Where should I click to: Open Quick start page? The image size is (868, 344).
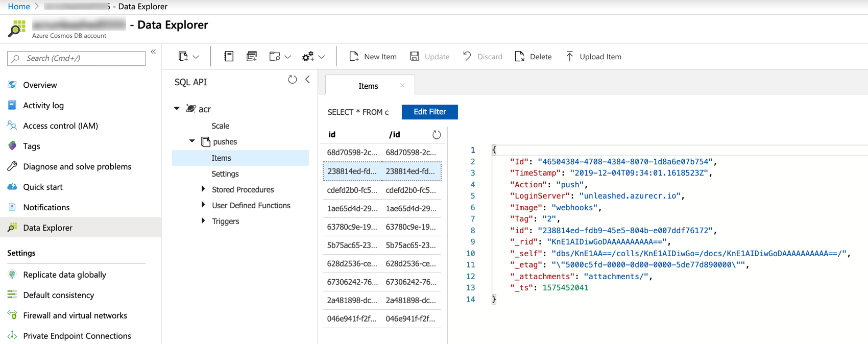43,187
